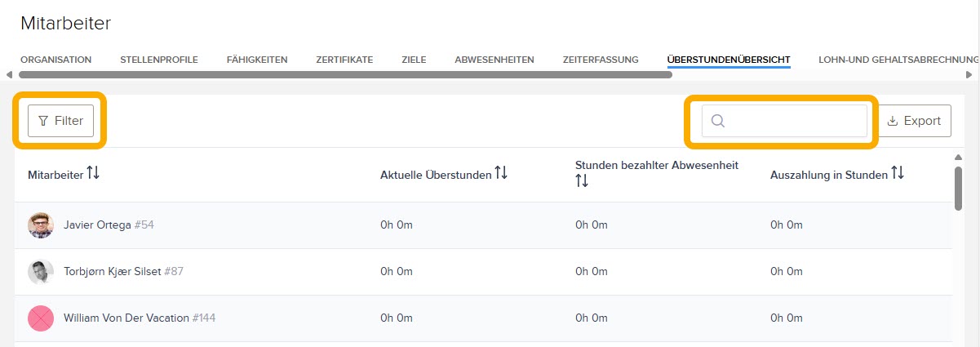
Task: Switch to the Zeiterfassung tab
Action: tap(601, 60)
